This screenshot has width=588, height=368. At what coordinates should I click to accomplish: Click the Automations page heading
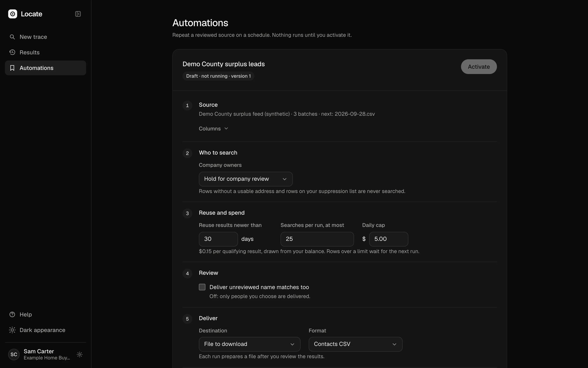[200, 23]
